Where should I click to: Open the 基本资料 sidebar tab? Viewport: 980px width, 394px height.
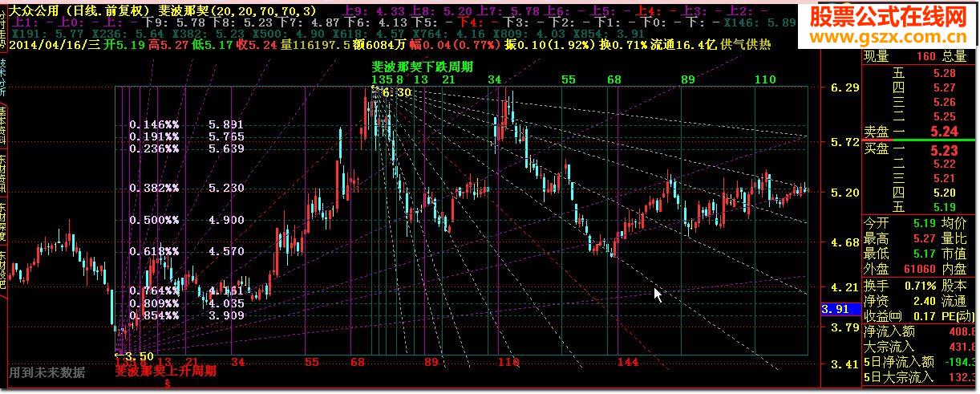(x=3, y=126)
